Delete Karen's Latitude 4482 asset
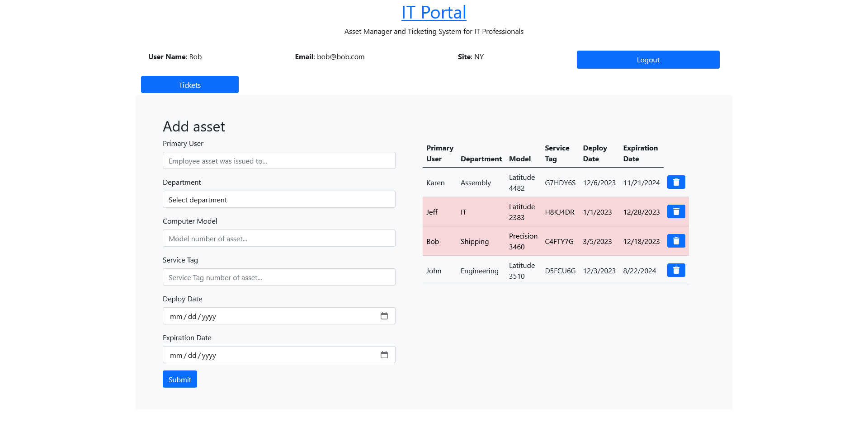This screenshot has width=868, height=431. click(676, 182)
